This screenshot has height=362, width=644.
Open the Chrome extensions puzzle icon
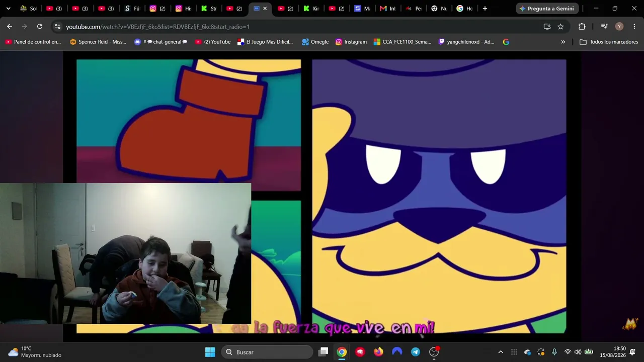click(x=582, y=27)
